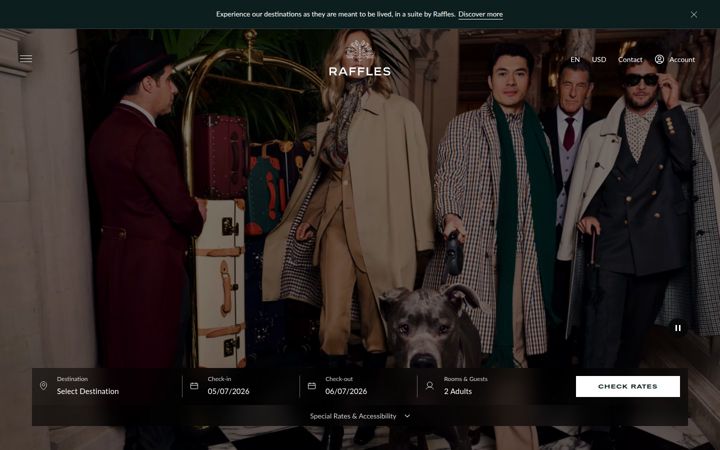Open the Discover more link
The height and width of the screenshot is (450, 720).
pos(480,14)
